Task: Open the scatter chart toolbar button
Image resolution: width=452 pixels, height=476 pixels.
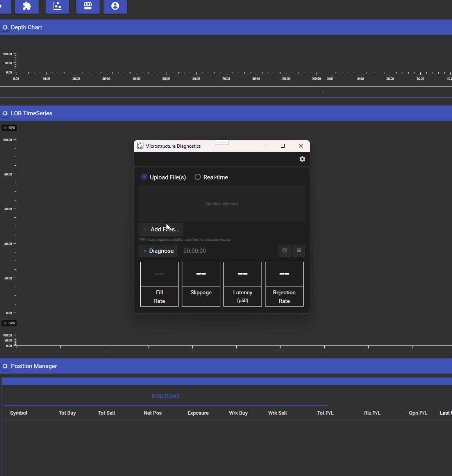Action: click(57, 6)
